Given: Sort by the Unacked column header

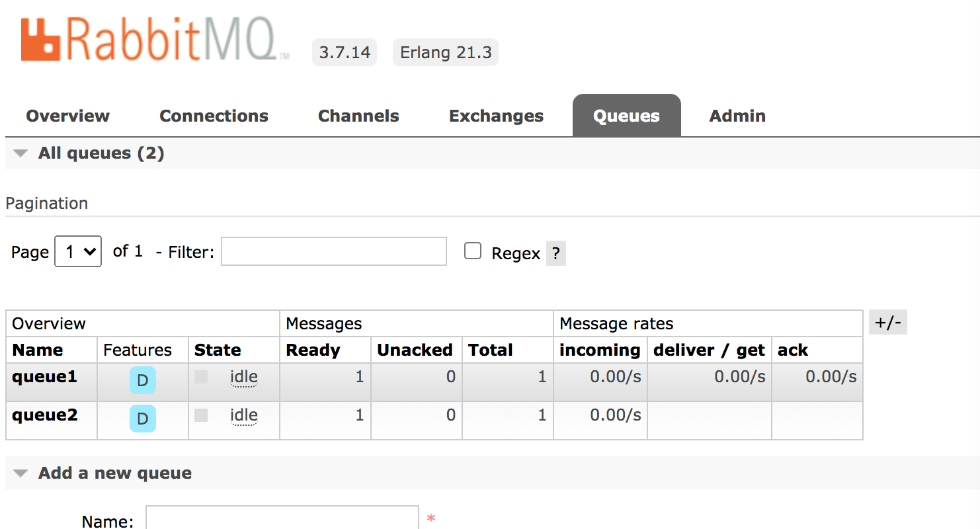Looking at the screenshot, I should [415, 350].
